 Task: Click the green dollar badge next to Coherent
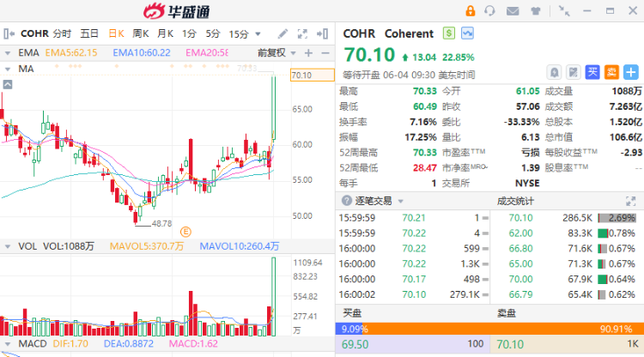(449, 33)
